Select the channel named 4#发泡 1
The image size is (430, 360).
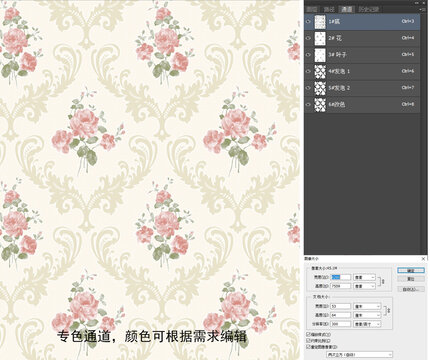coord(362,71)
